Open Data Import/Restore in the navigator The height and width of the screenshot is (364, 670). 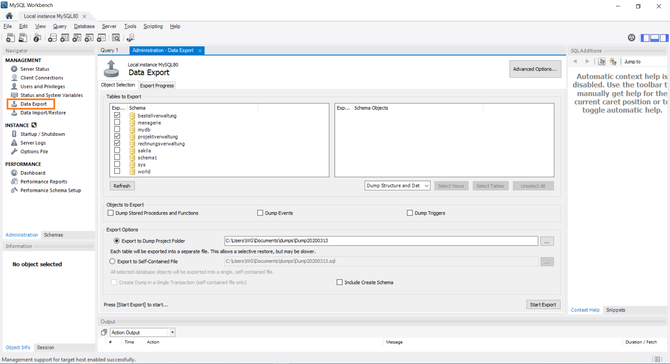tap(43, 113)
